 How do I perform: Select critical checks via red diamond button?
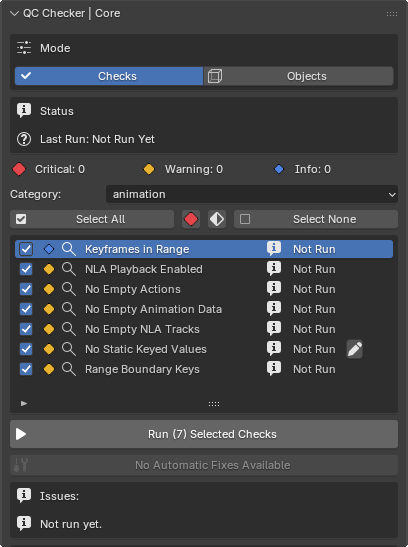pos(191,219)
